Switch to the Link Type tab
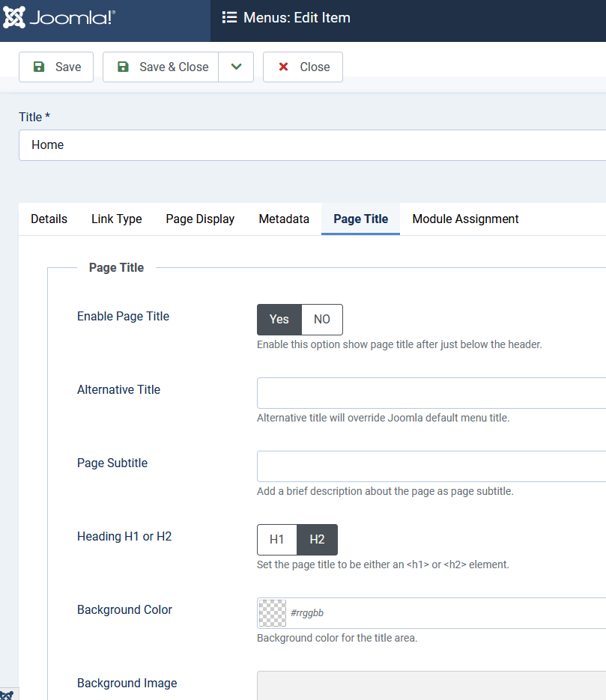606x700 pixels. coord(116,219)
